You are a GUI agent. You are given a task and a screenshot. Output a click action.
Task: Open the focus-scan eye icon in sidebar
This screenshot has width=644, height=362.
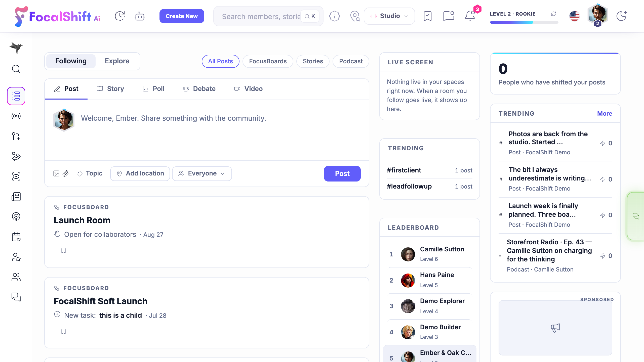point(16,176)
